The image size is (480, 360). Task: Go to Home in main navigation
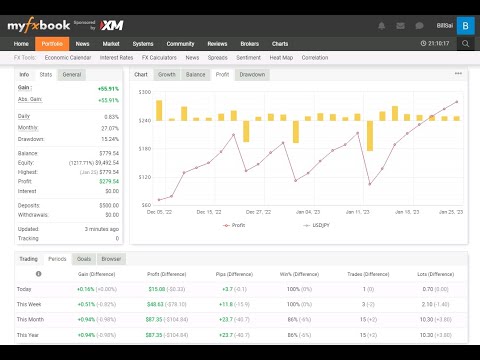click(x=21, y=44)
